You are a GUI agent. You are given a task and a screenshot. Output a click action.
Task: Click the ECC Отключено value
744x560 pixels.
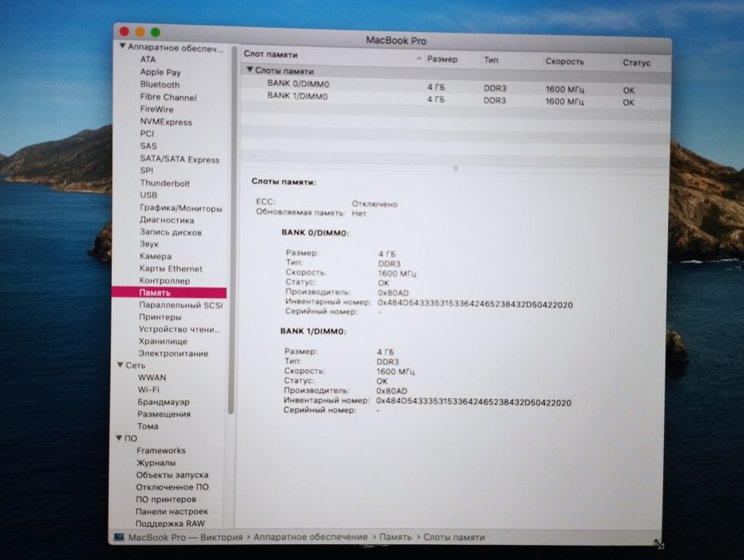click(374, 204)
